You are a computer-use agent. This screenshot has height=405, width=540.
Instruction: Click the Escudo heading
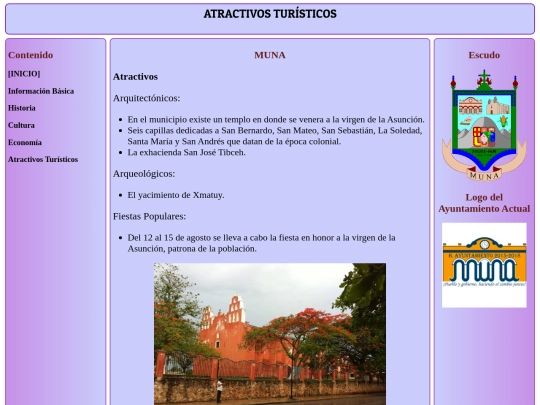[484, 55]
